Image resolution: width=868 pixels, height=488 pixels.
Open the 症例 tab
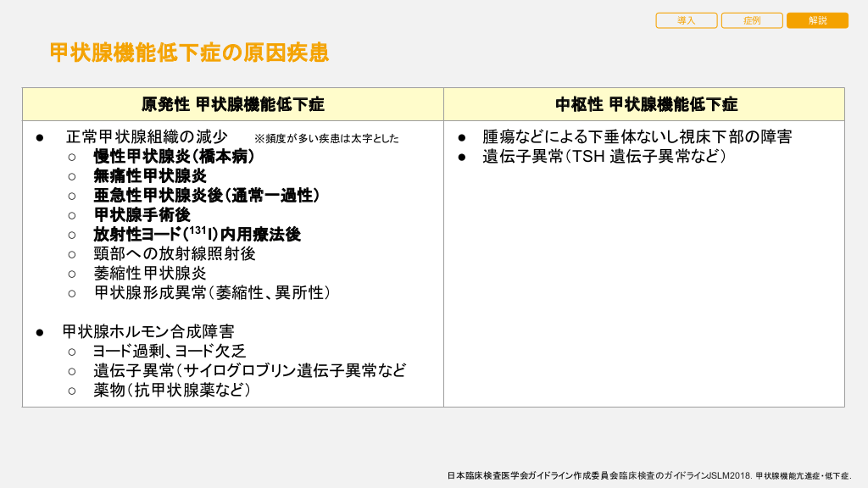click(752, 20)
